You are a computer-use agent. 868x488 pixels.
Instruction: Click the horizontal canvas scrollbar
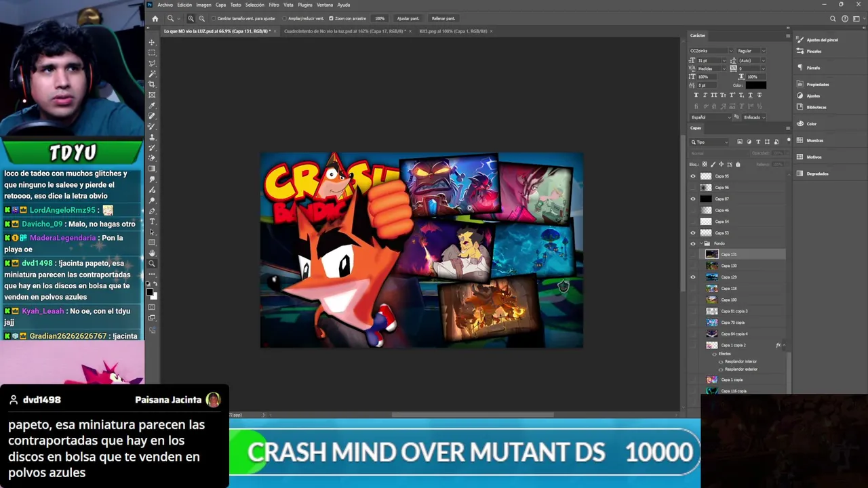click(473, 415)
